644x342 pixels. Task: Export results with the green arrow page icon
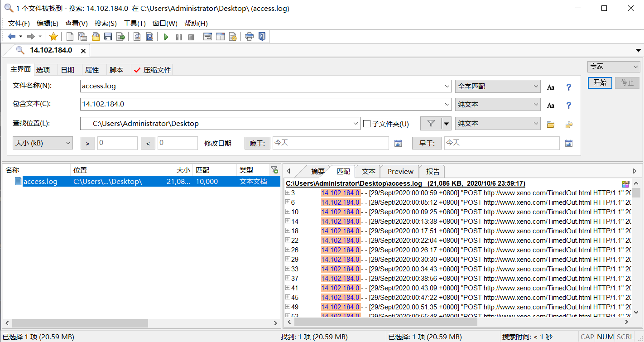coord(120,37)
